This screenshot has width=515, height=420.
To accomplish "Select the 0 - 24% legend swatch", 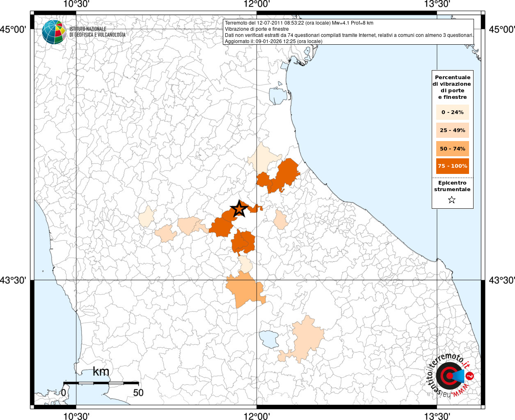I will (x=452, y=112).
